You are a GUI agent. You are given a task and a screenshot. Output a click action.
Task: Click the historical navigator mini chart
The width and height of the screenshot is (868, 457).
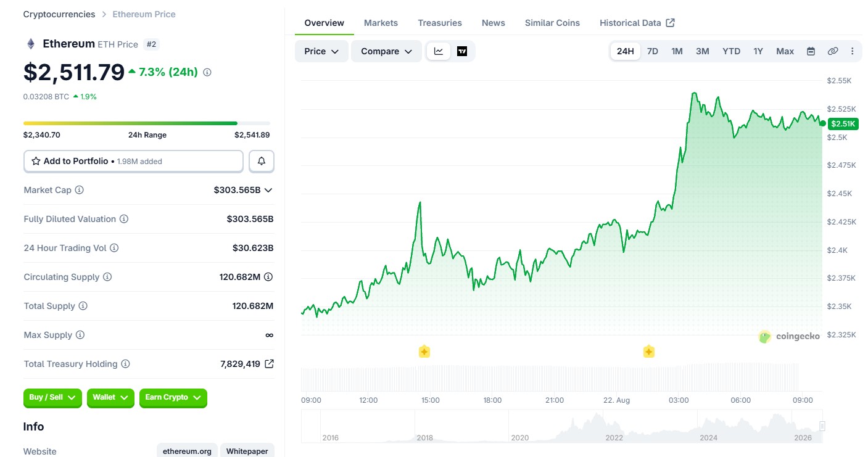tap(561, 426)
